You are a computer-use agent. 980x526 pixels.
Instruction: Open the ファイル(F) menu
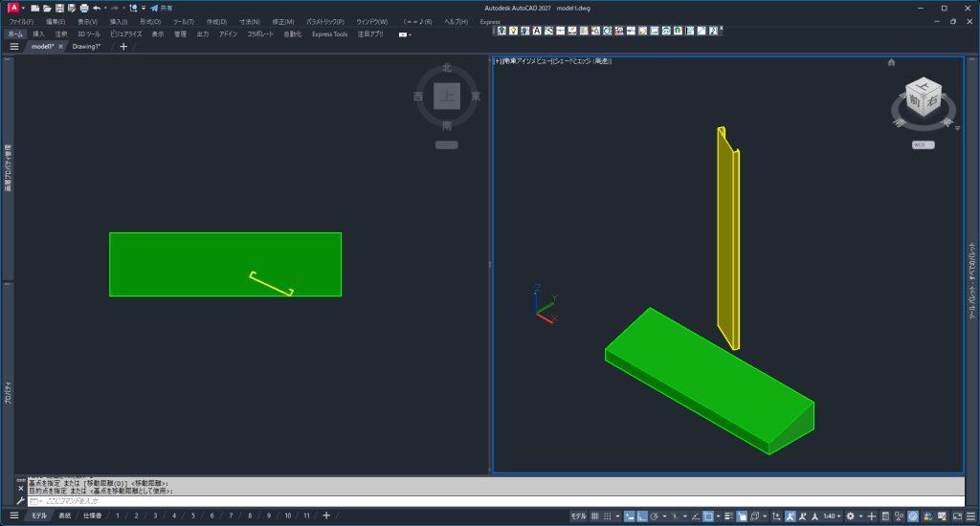[20, 21]
